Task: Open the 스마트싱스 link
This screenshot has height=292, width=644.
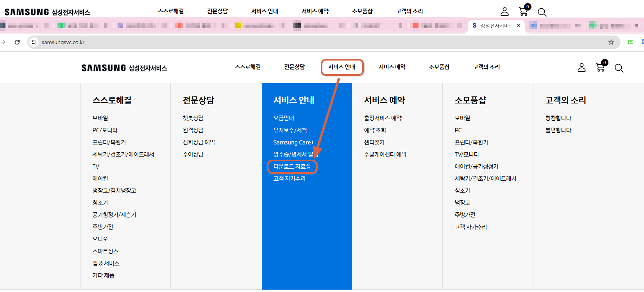Action: [x=105, y=251]
